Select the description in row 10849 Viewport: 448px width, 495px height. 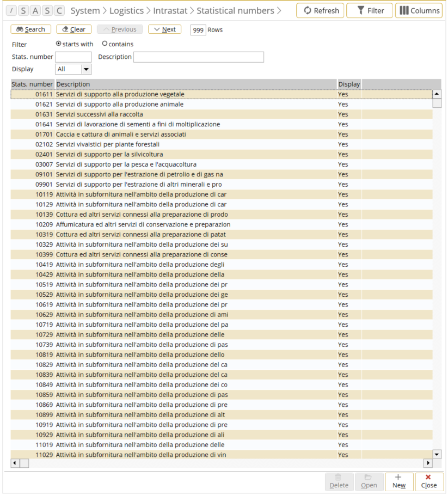[x=142, y=385]
